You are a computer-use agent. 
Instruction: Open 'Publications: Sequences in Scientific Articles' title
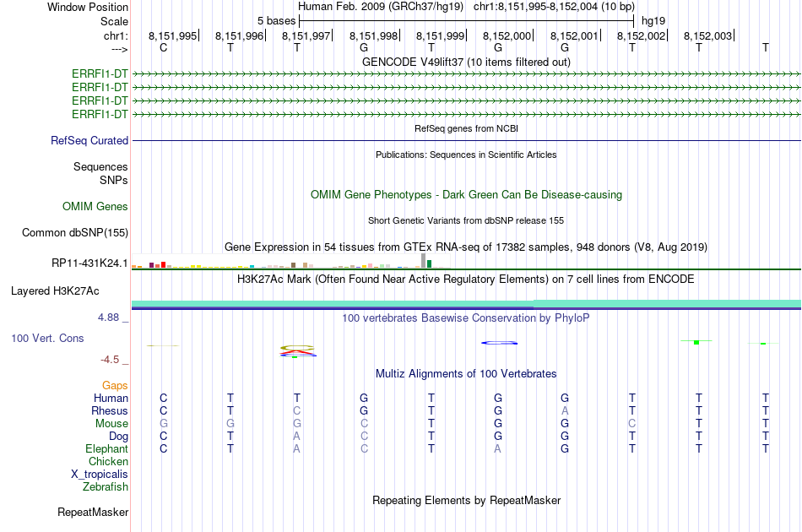click(x=466, y=155)
